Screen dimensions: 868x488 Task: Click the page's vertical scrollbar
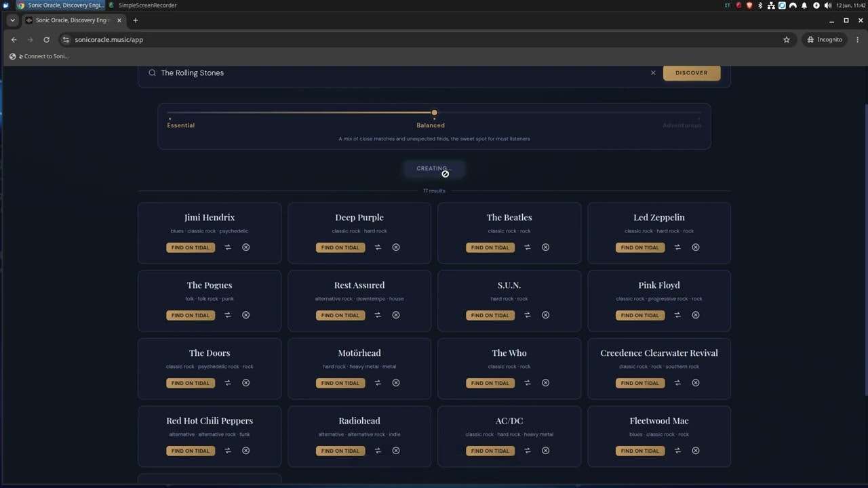pos(866,249)
